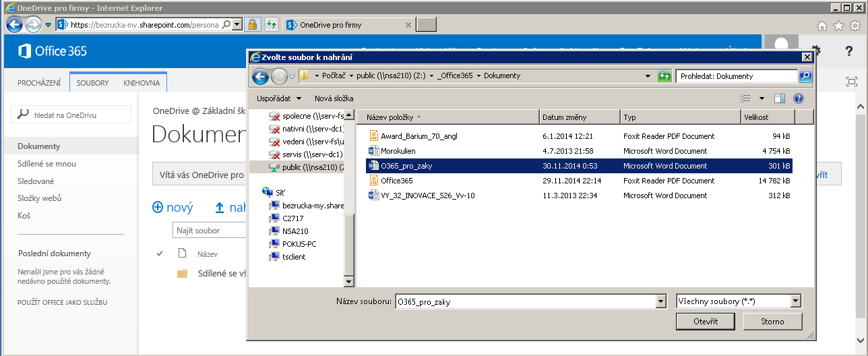The image size is (868, 356).
Task: Refresh the Internet Explorer page
Action: pyautogui.click(x=271, y=25)
